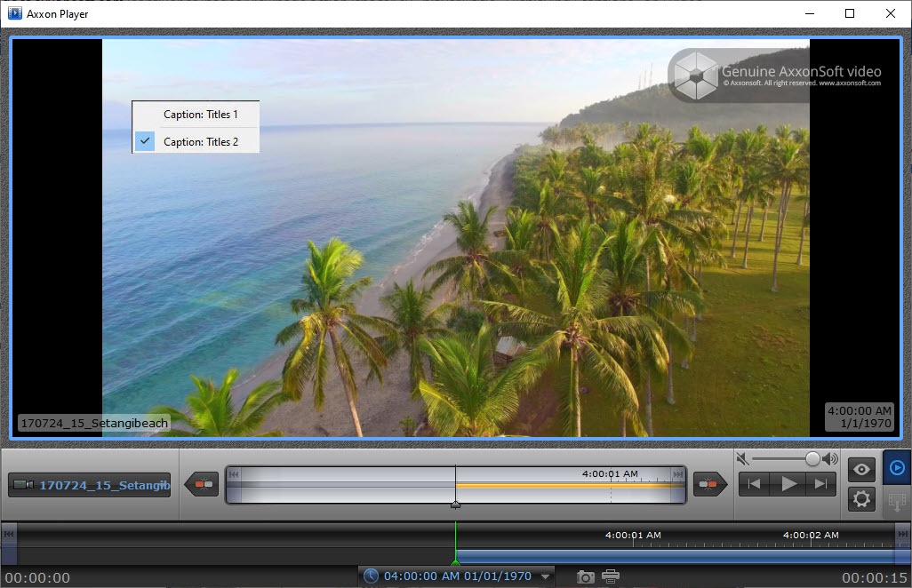Click the Axxon Player title bar icon
The height and width of the screenshot is (588, 912).
click(x=14, y=13)
